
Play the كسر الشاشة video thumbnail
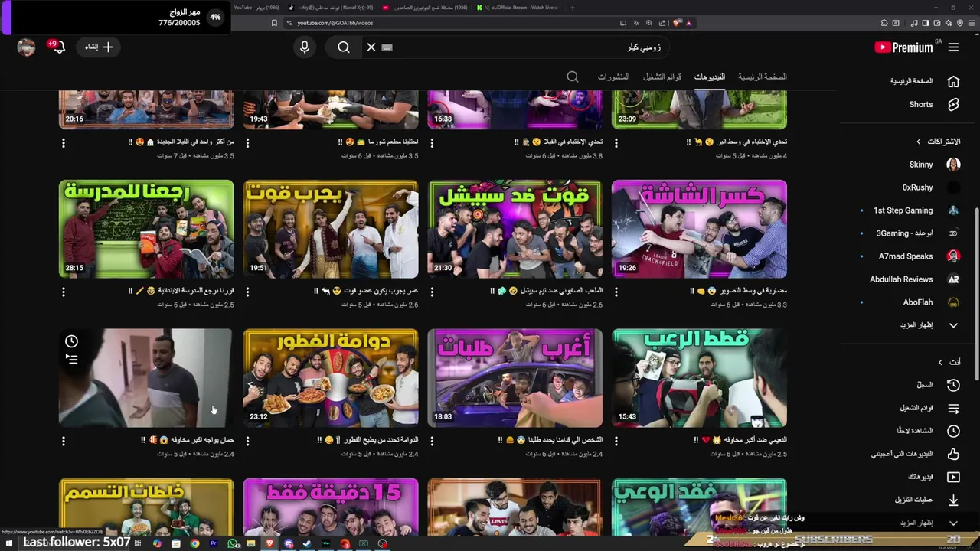pyautogui.click(x=699, y=229)
